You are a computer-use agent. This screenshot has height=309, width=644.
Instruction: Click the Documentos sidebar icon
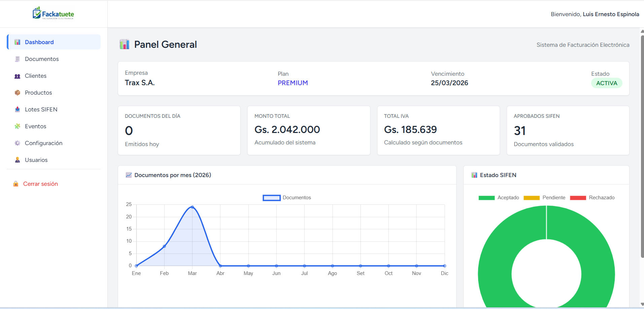pos(17,59)
